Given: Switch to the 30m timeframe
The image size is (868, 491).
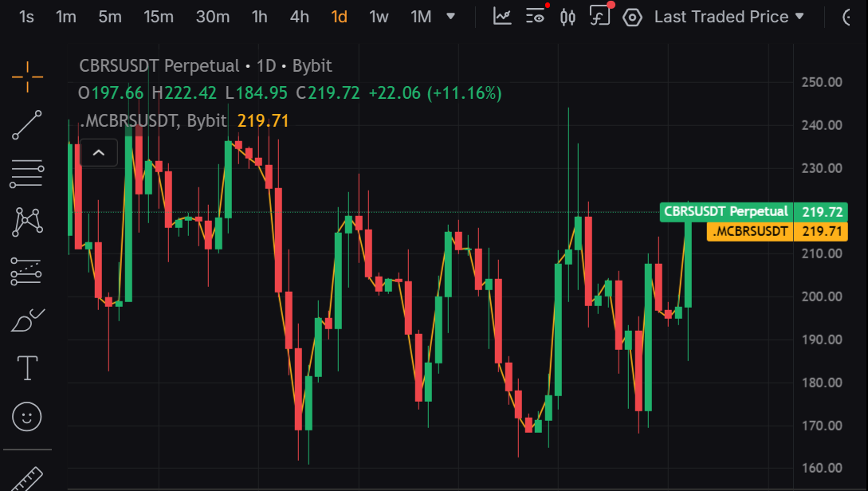Looking at the screenshot, I should point(213,18).
